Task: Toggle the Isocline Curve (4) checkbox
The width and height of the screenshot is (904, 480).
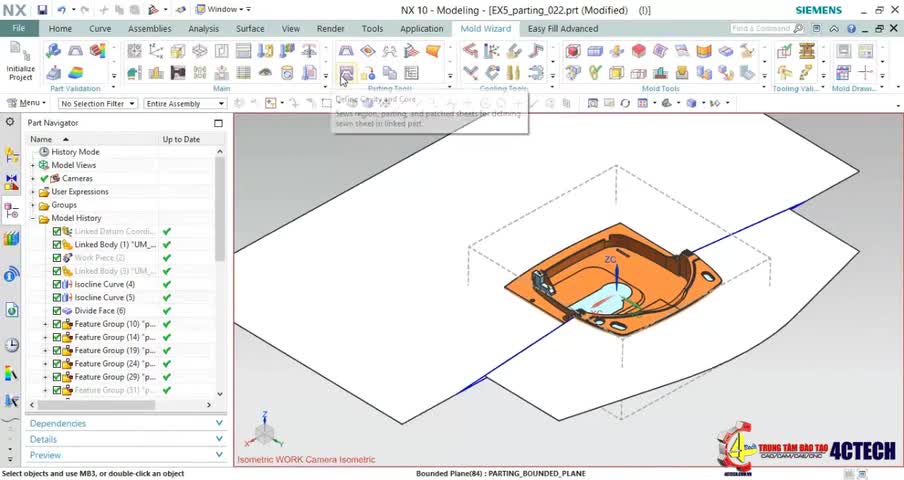Action: click(x=56, y=284)
